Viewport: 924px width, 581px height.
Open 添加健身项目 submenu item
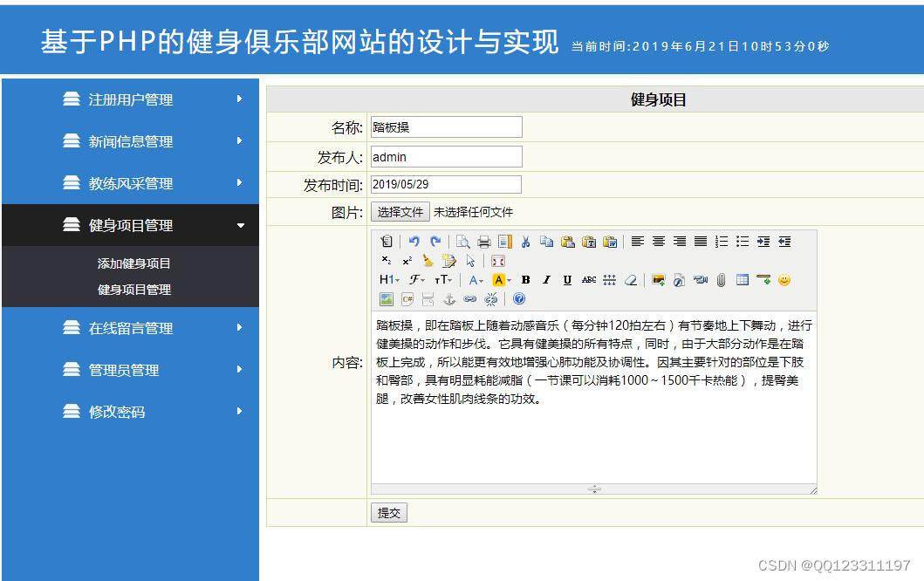(133, 263)
